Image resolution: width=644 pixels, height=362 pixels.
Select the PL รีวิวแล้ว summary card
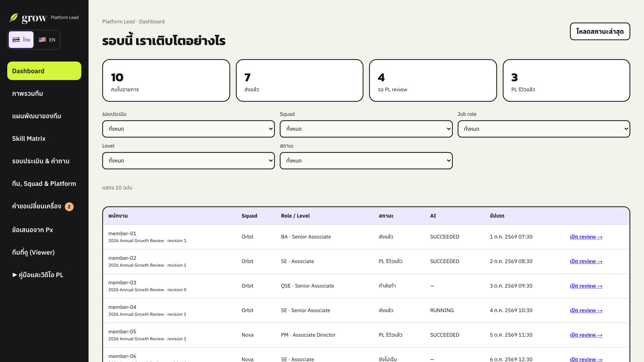point(566,80)
